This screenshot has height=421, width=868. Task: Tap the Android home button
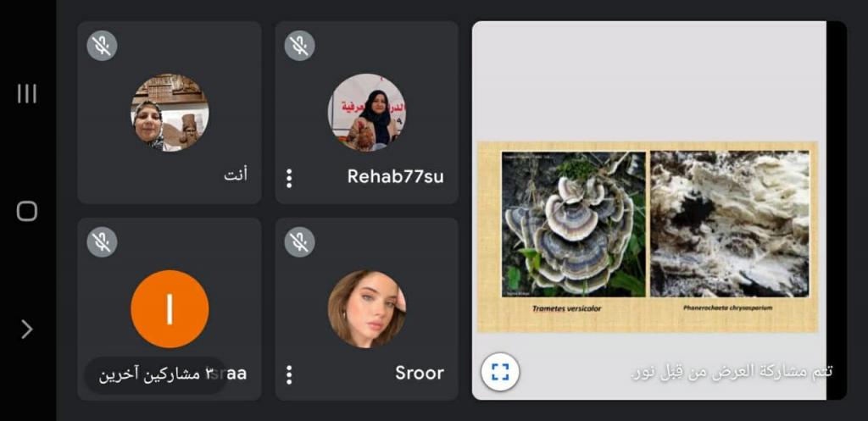click(26, 211)
